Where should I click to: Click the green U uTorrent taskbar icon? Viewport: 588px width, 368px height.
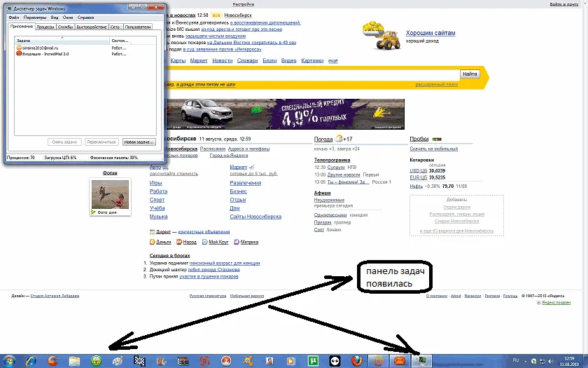pos(313,361)
